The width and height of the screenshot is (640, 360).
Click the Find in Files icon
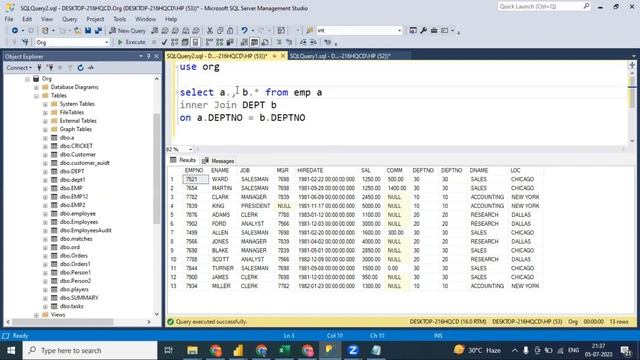[x=309, y=31]
